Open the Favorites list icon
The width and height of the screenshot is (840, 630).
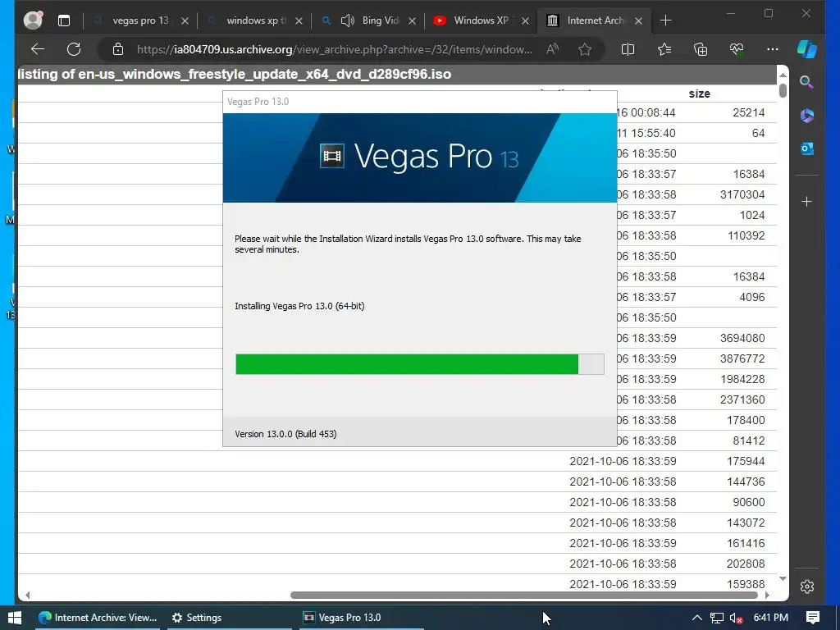pos(664,49)
